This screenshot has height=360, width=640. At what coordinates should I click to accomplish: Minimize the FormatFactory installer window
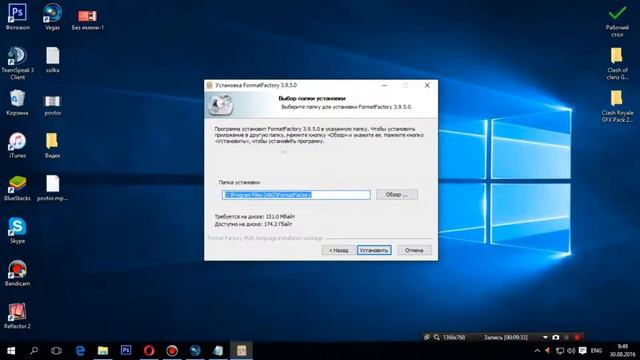(384, 85)
